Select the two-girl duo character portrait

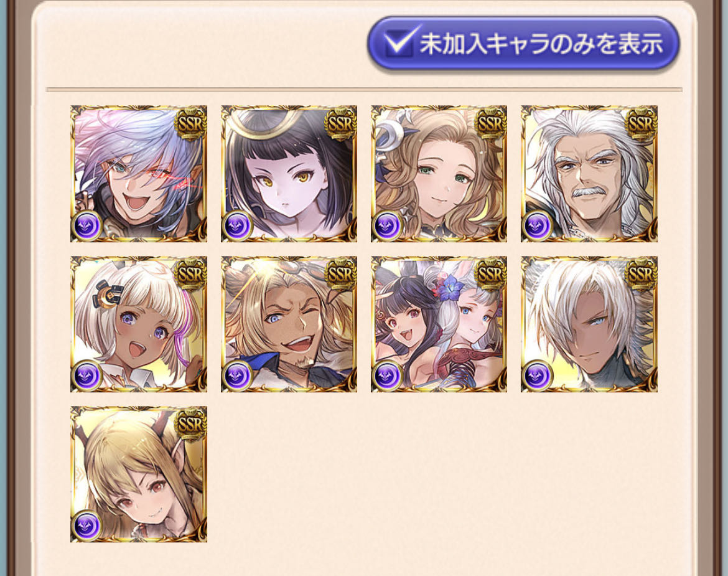point(439,324)
